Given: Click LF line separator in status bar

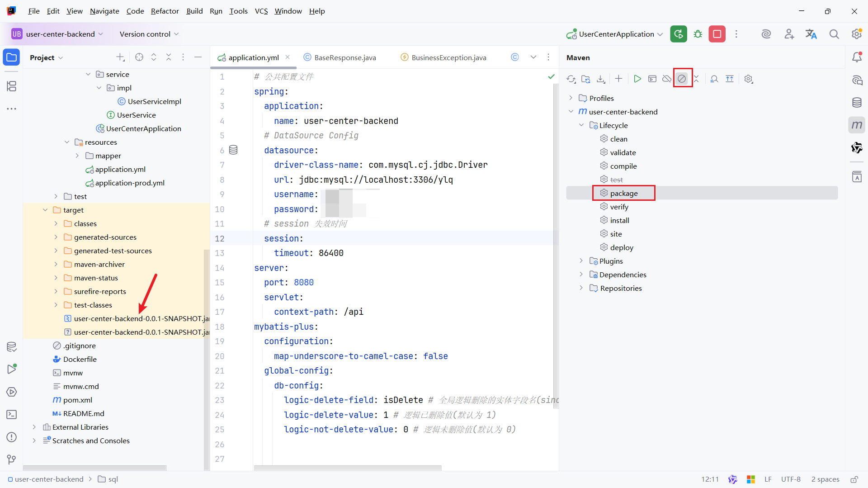Looking at the screenshot, I should pos(768,479).
